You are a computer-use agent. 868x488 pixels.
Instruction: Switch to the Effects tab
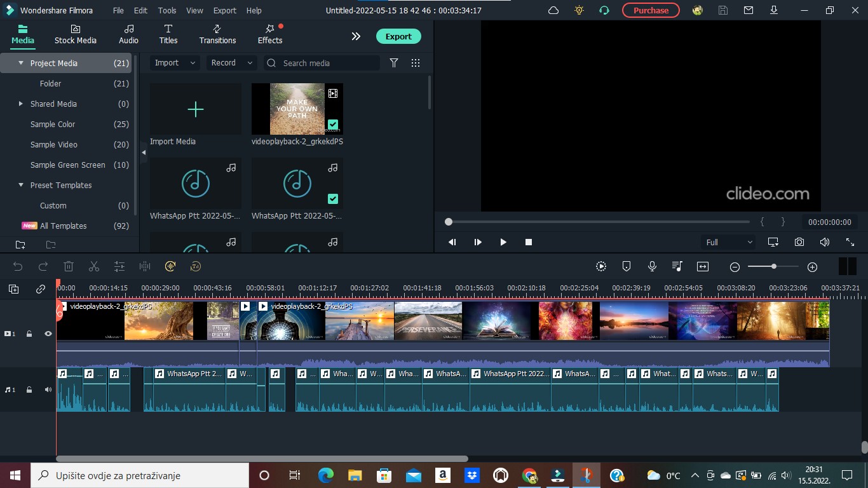(x=270, y=34)
